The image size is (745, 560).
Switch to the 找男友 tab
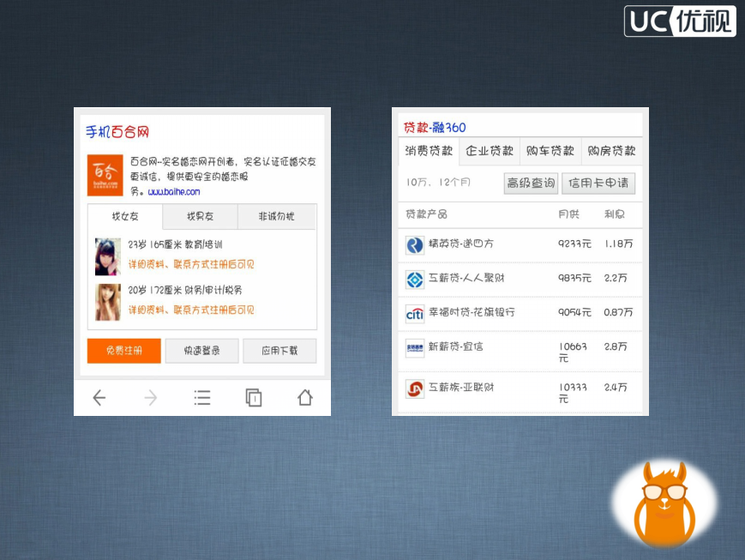tap(200, 216)
